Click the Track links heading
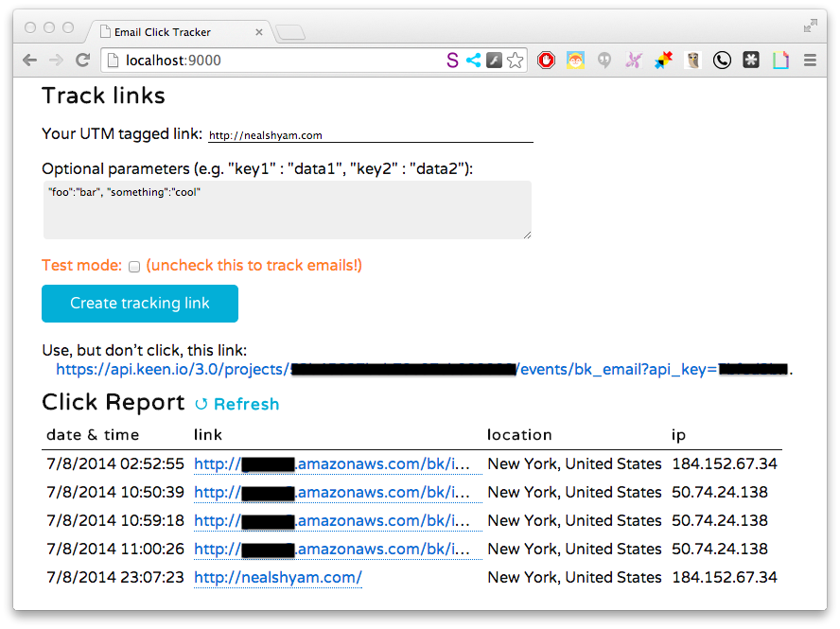 point(103,96)
